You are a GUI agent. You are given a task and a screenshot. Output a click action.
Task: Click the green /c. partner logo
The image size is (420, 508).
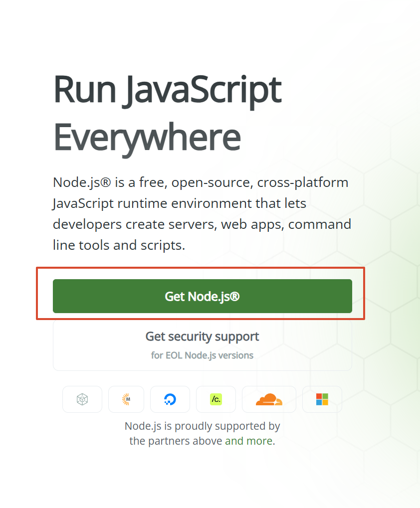click(x=216, y=399)
